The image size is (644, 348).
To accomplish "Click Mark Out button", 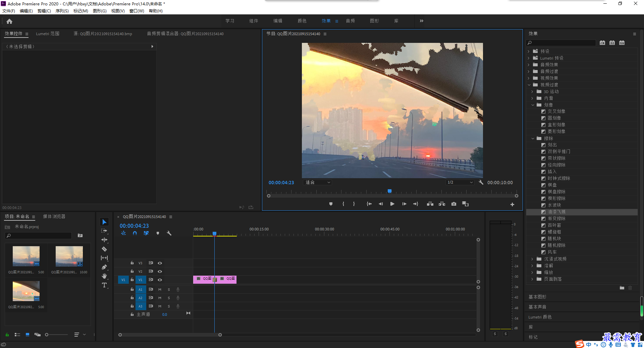I will tap(354, 204).
